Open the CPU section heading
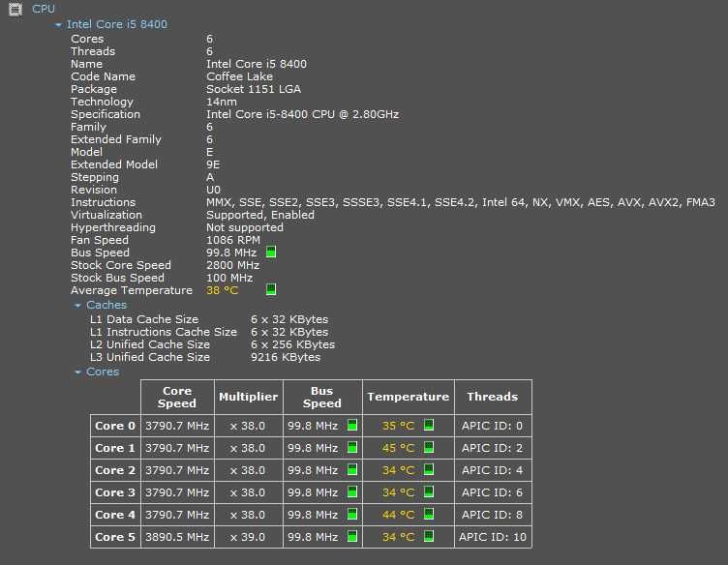The width and height of the screenshot is (728, 565). pyautogui.click(x=44, y=9)
